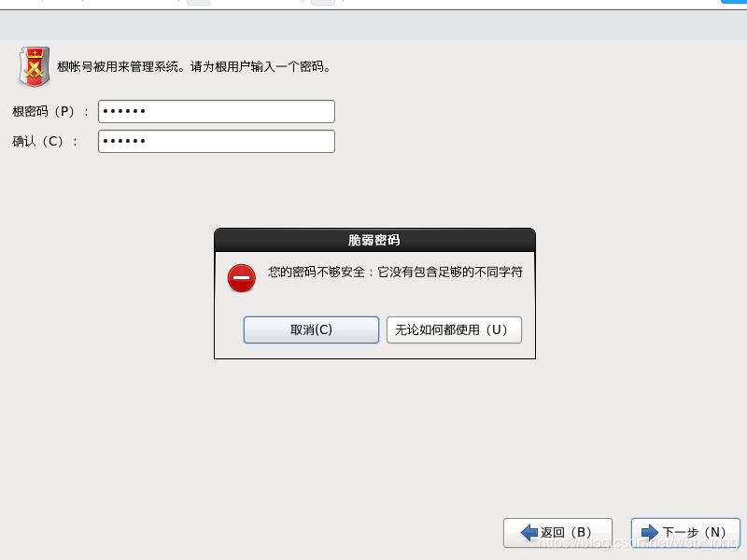
Task: Focus the 根密码 password input field
Action: [x=217, y=111]
